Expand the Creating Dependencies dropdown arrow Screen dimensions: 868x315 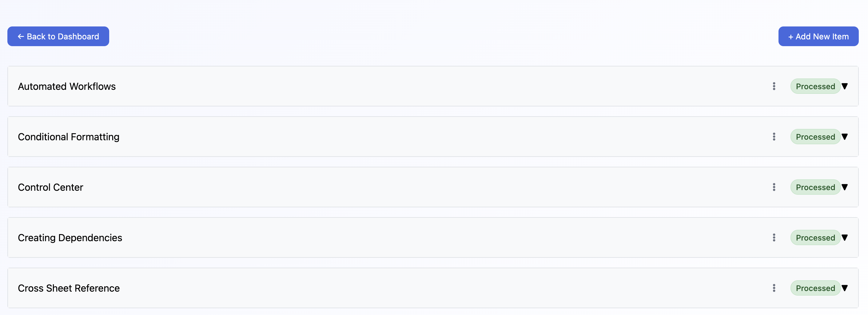(x=844, y=237)
